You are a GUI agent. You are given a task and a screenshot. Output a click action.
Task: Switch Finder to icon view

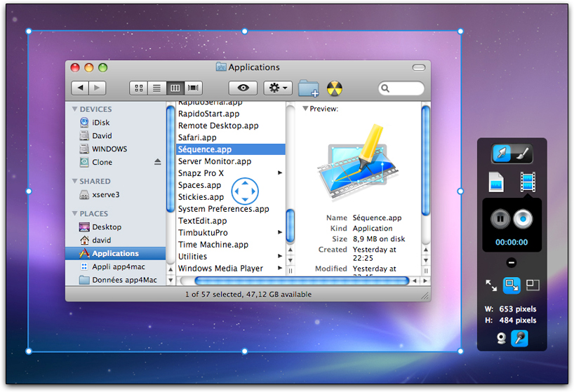point(139,88)
